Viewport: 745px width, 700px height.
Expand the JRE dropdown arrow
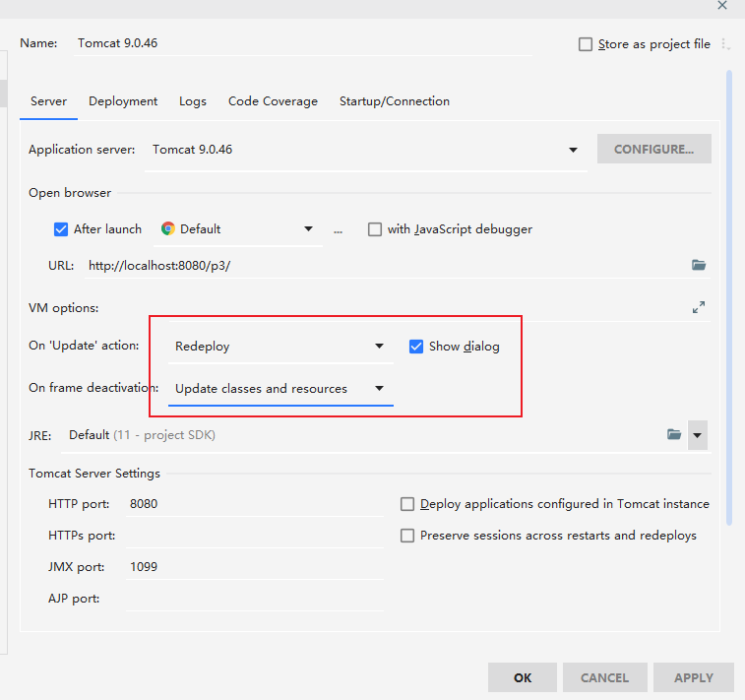click(x=698, y=434)
